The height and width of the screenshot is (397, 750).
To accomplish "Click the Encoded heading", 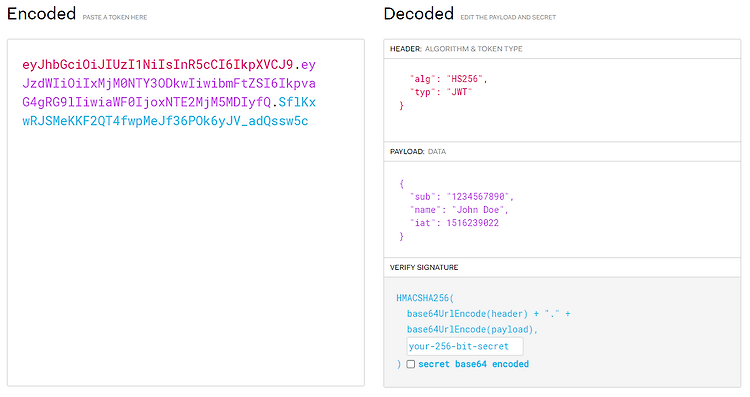I will tap(41, 13).
